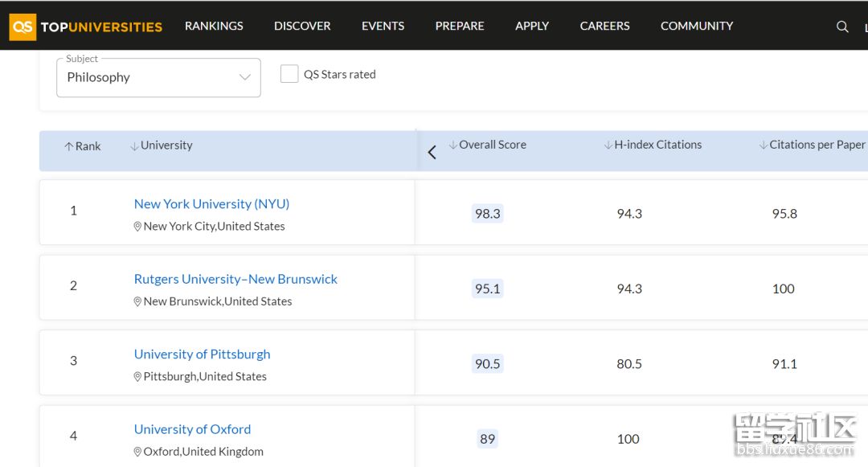The image size is (868, 467).
Task: Click the QS TopUniversities logo
Action: point(86,27)
